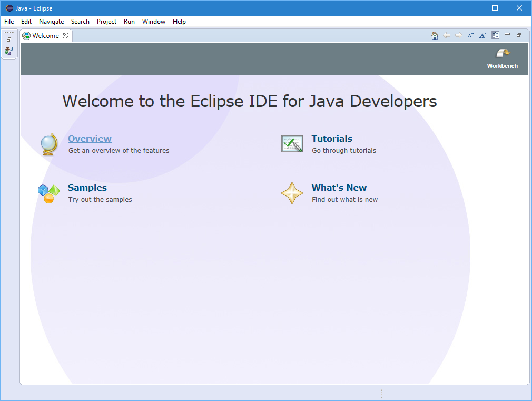Open the Help menu

point(179,22)
